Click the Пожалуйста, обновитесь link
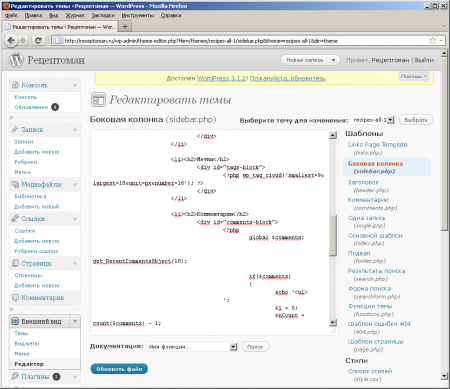This screenshot has width=450, height=389. point(288,78)
